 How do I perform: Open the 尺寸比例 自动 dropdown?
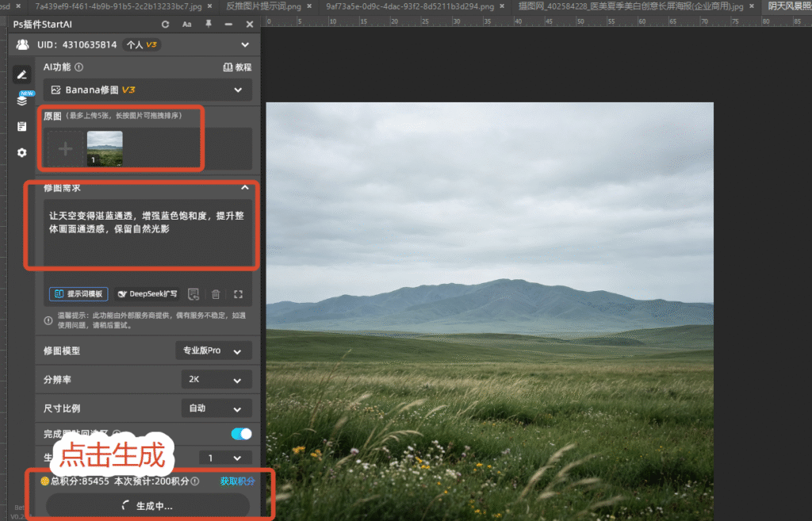coord(216,408)
